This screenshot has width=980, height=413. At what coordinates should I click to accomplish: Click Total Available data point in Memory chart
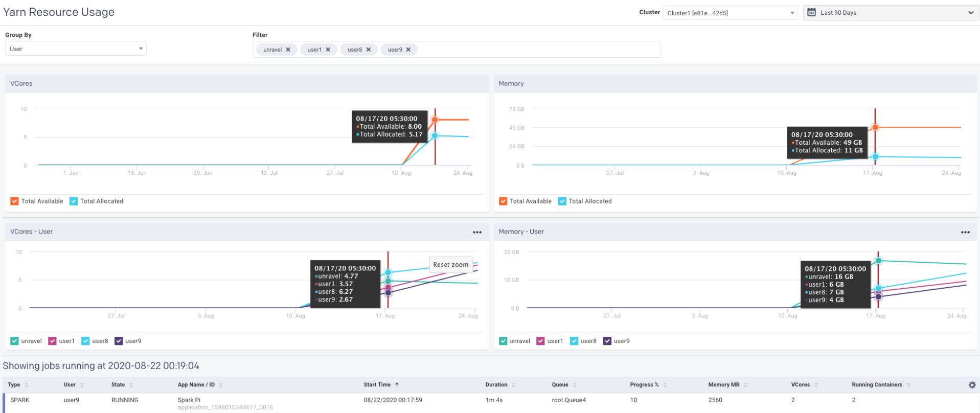(x=875, y=127)
